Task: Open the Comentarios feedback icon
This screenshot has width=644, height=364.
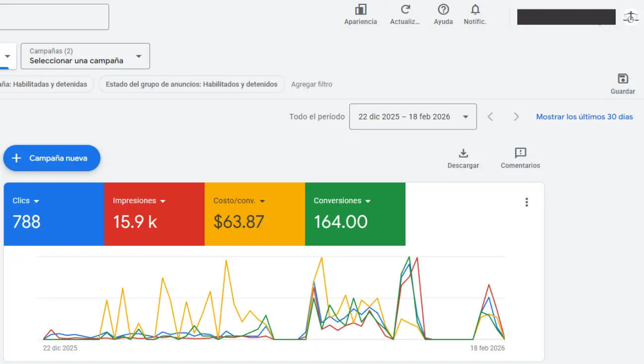Action: [x=520, y=153]
